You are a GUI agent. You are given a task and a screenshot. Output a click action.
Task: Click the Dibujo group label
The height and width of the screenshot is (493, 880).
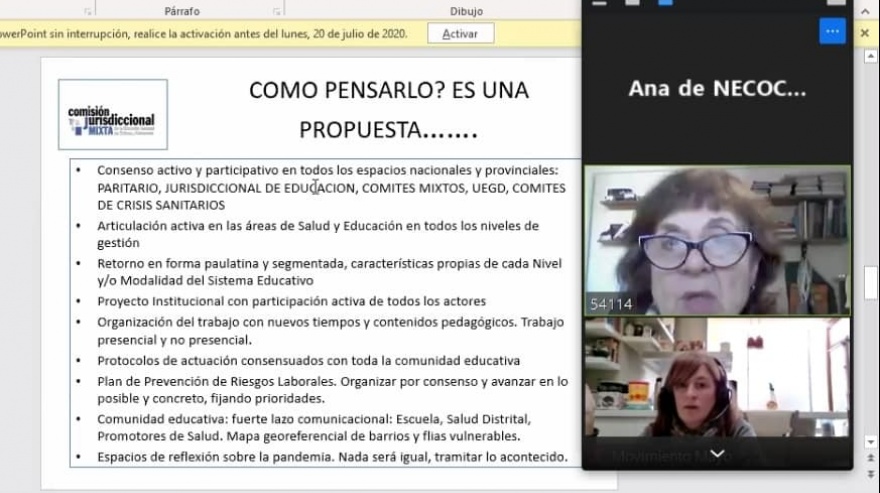[x=466, y=11]
